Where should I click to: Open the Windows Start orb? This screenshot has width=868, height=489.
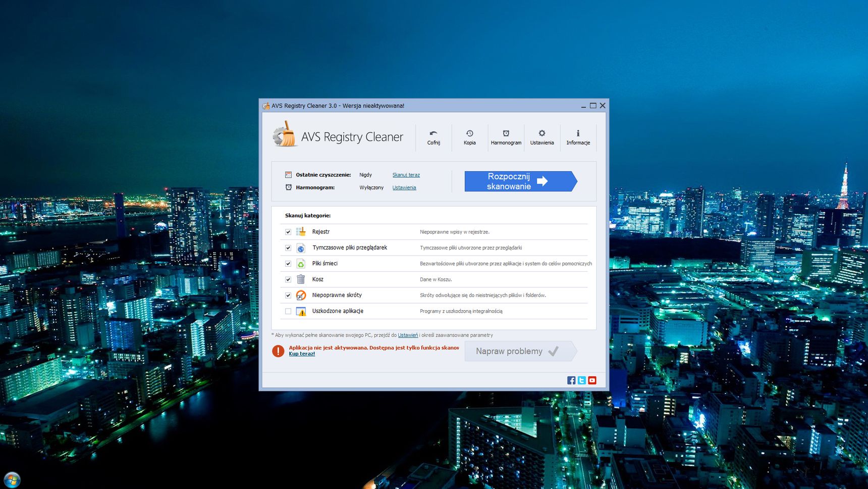(x=12, y=480)
